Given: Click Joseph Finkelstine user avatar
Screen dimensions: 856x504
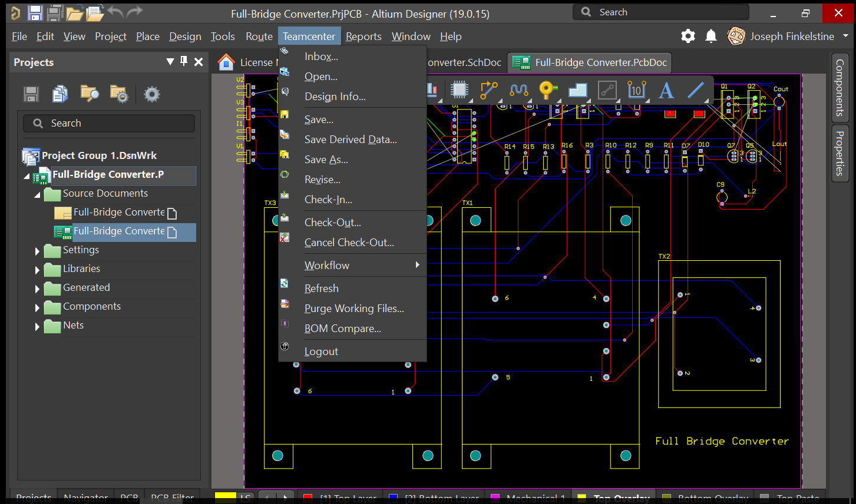Looking at the screenshot, I should point(736,37).
